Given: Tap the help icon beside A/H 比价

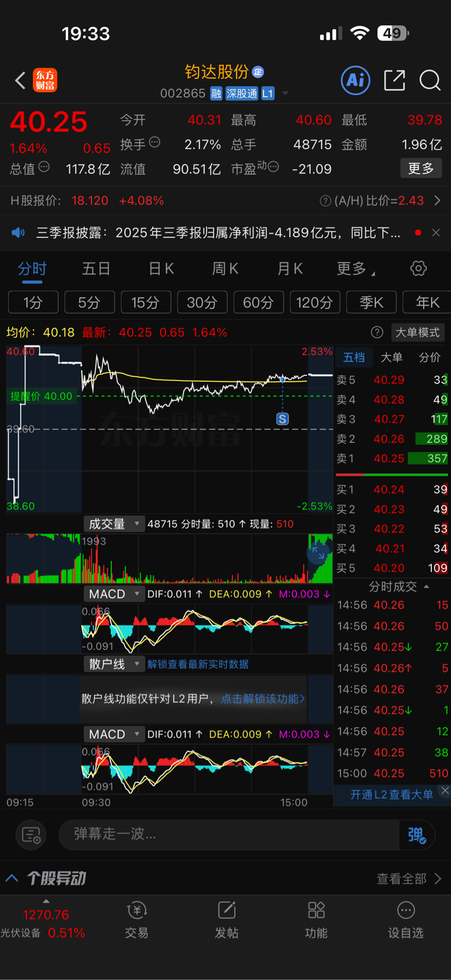Looking at the screenshot, I should pyautogui.click(x=325, y=201).
